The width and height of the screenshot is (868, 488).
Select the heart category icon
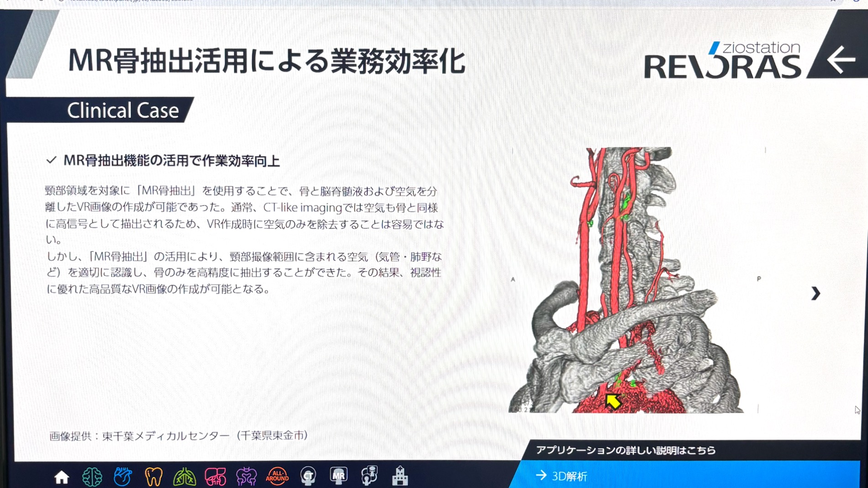pyautogui.click(x=123, y=477)
